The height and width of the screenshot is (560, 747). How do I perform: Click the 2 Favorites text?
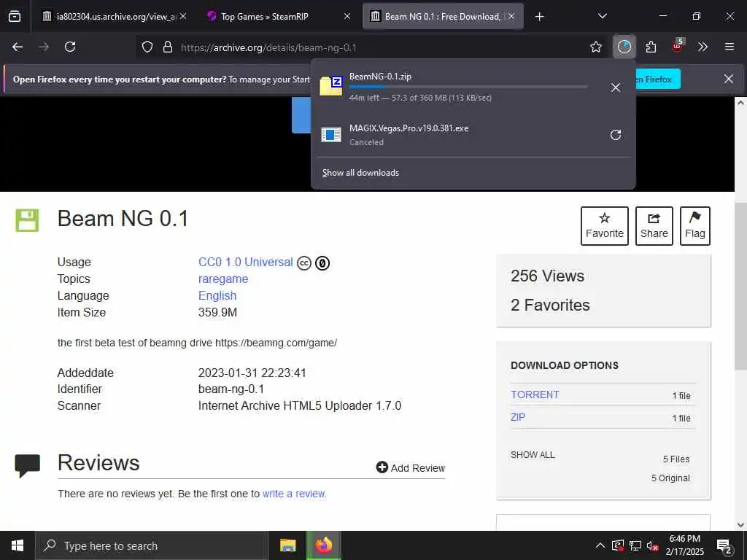(x=550, y=306)
